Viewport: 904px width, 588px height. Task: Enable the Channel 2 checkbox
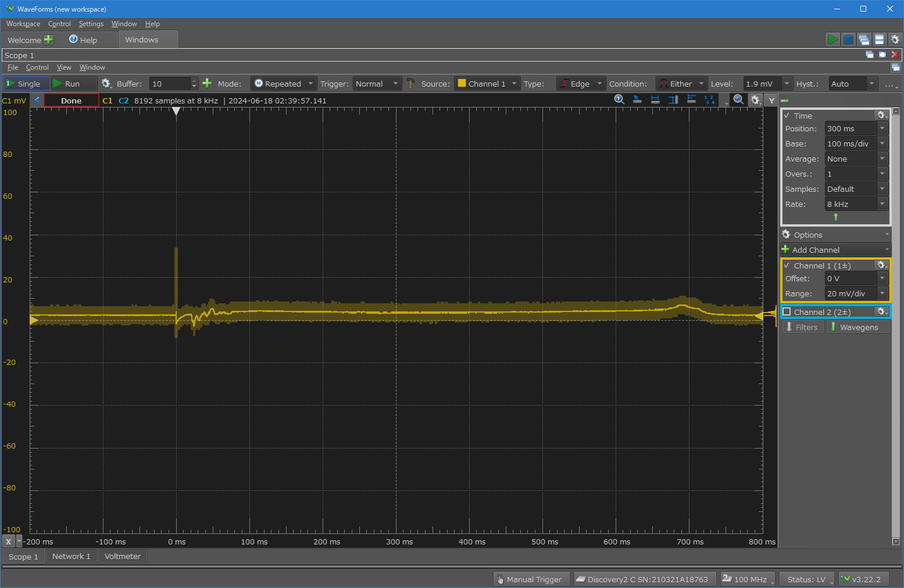click(x=787, y=312)
